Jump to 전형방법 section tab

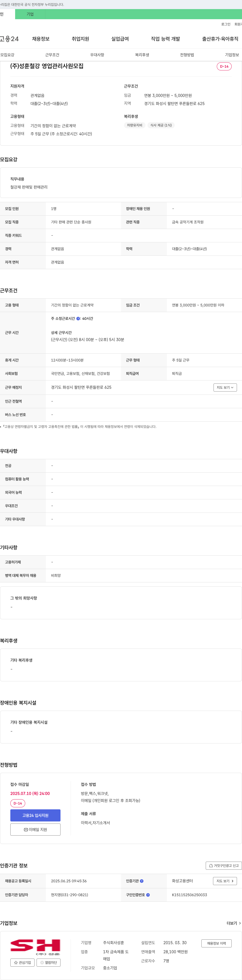tap(187, 55)
